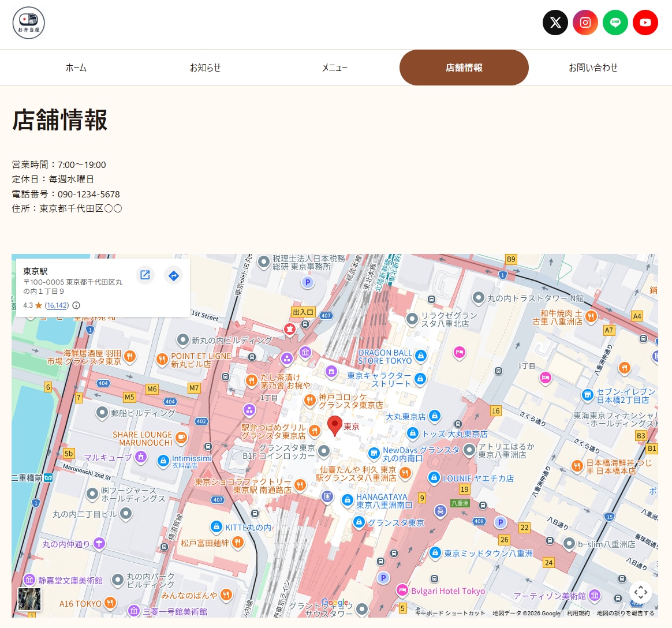
Task: Open larger map icon in info card
Action: tap(145, 275)
